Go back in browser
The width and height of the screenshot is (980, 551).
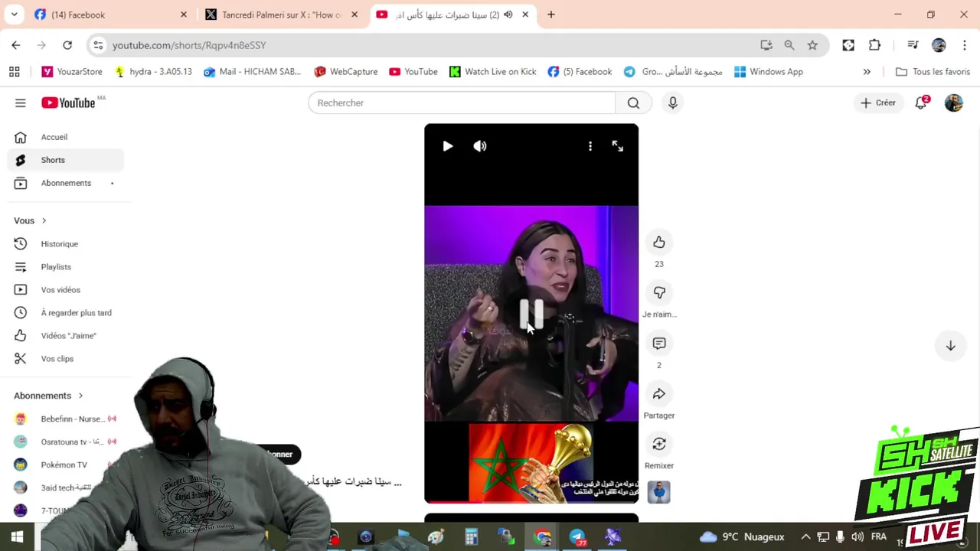[16, 45]
